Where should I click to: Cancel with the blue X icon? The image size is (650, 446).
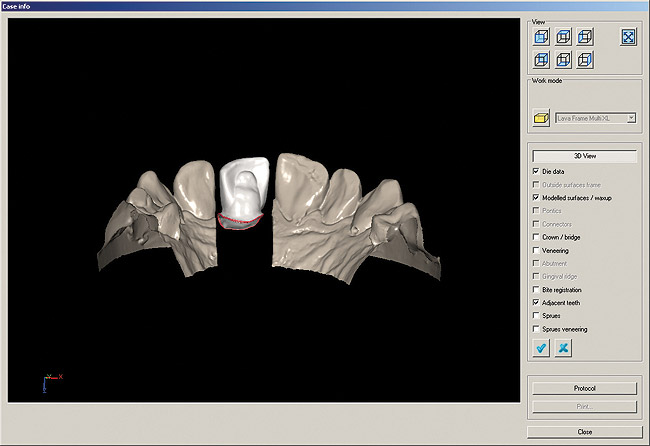(x=563, y=347)
